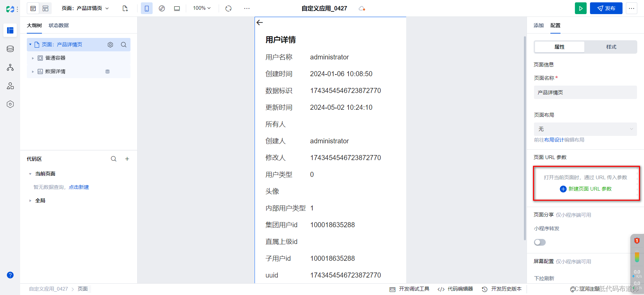Image resolution: width=644 pixels, height=295 pixels.
Task: Switch to 配置 tab in right panel
Action: pyautogui.click(x=555, y=26)
